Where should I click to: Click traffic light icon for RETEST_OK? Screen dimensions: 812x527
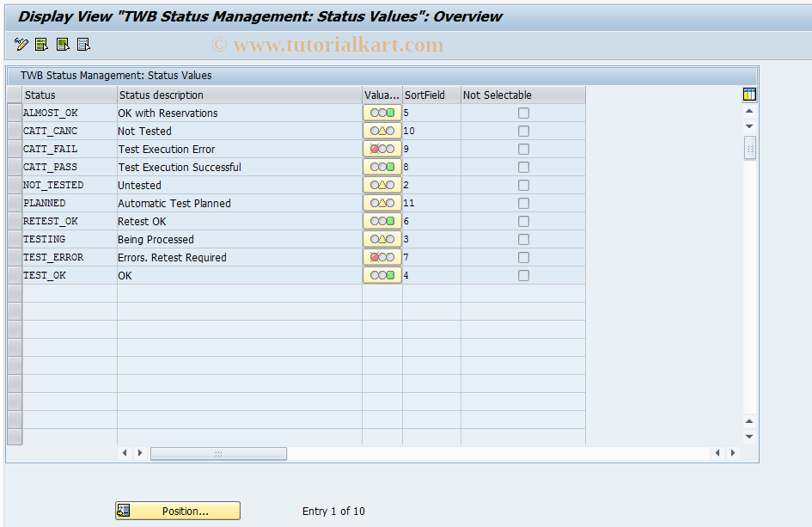[382, 221]
